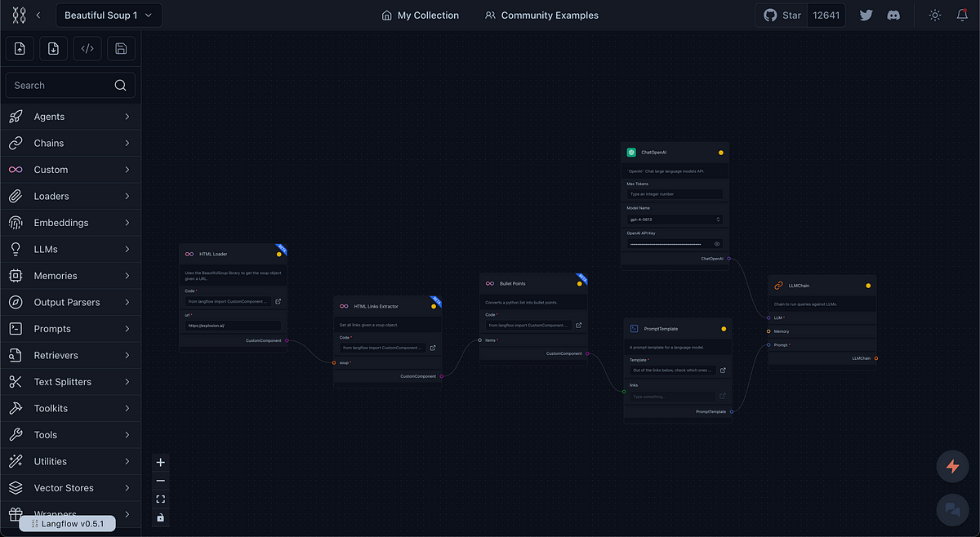Open Model Name gpt-4-0613 dropdown

[x=675, y=220]
